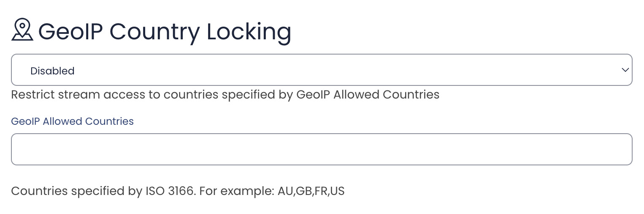The image size is (644, 214).
Task: Click "GeoIP Allowed Countries" within the description sentence
Action: pos(368,94)
